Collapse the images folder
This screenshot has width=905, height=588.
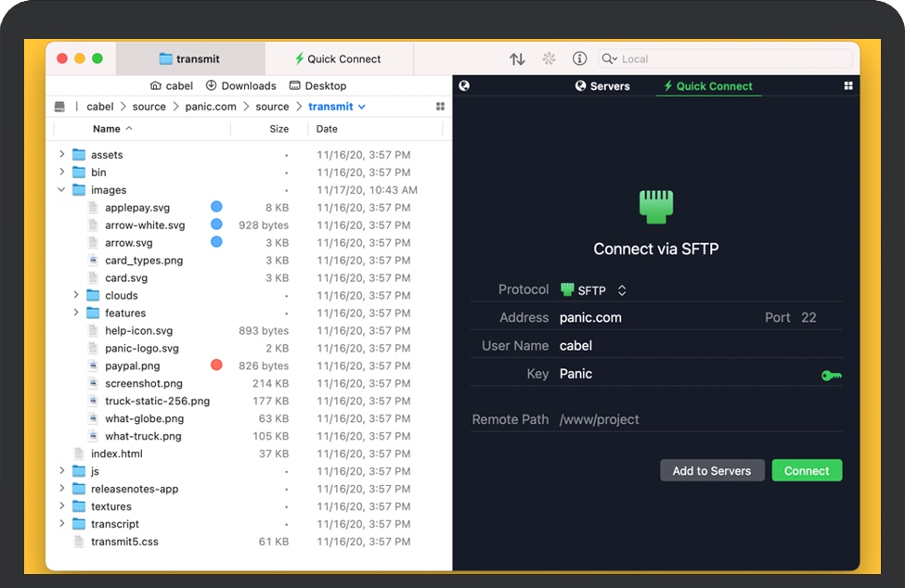click(x=62, y=190)
